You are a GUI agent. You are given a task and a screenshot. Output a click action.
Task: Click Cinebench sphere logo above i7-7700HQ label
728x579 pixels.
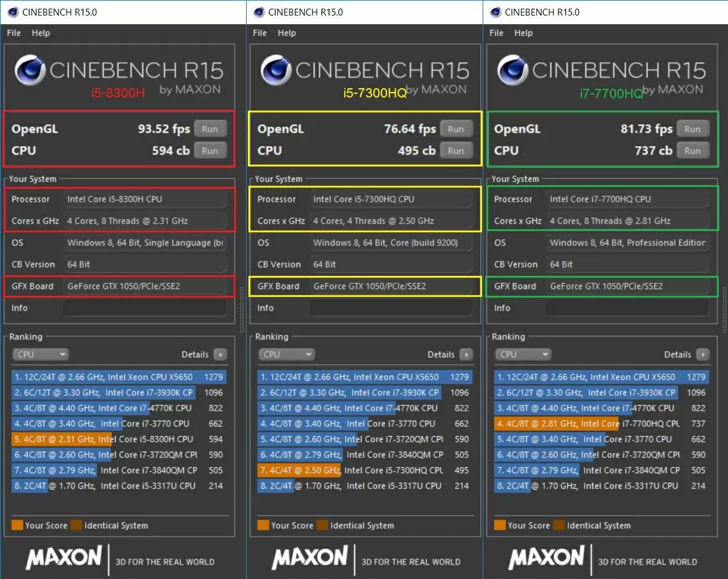[x=512, y=70]
